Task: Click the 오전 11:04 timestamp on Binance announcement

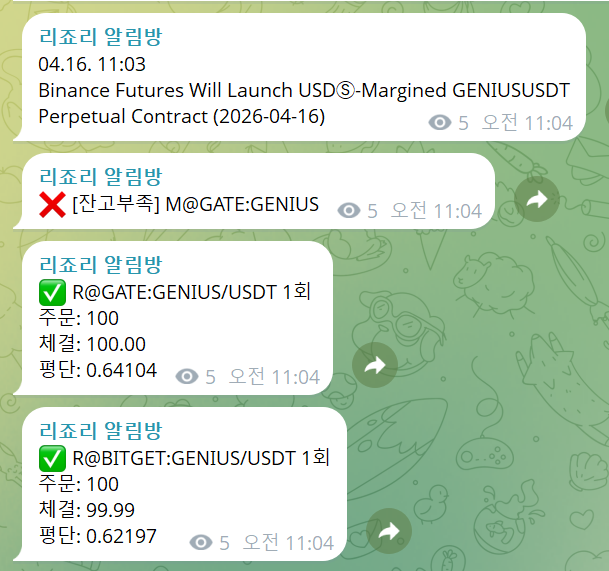Action: 527,123
